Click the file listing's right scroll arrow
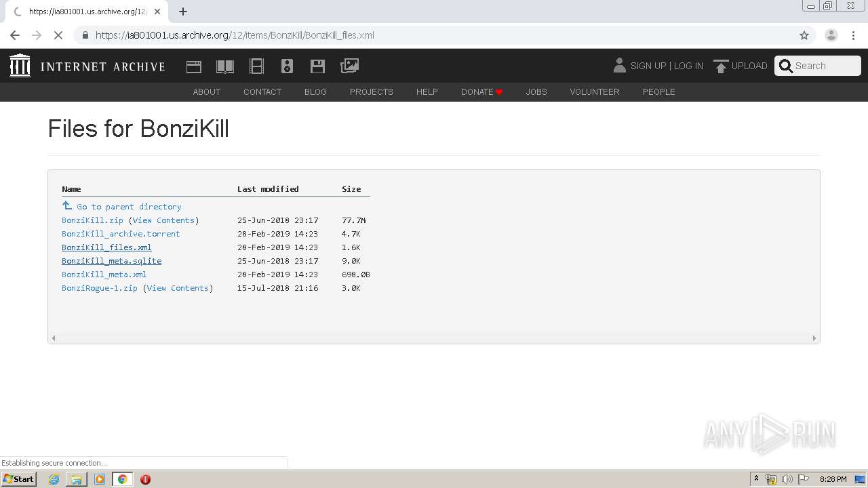Screen dimensions: 868x488 (814, 338)
